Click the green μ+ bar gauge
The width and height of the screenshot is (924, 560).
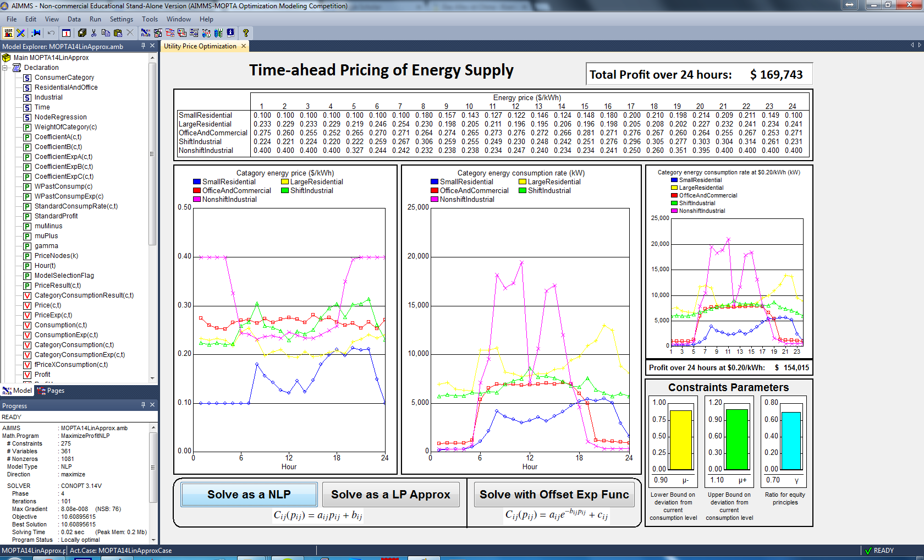tap(736, 439)
